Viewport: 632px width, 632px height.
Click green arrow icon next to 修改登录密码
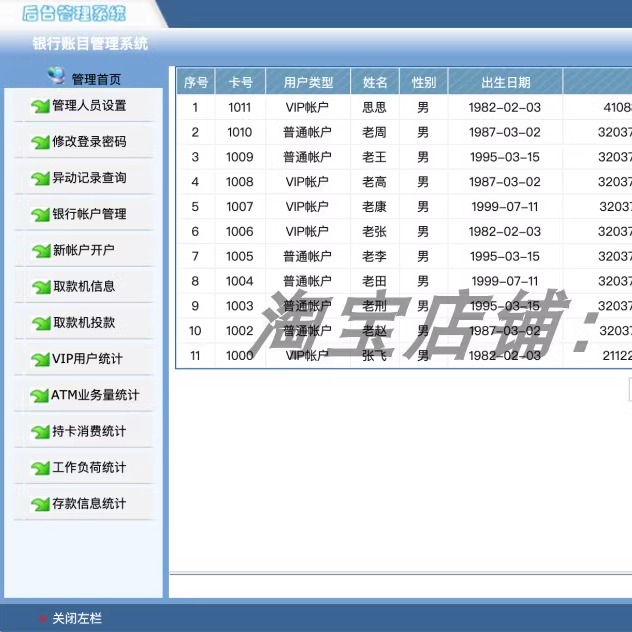point(40,142)
